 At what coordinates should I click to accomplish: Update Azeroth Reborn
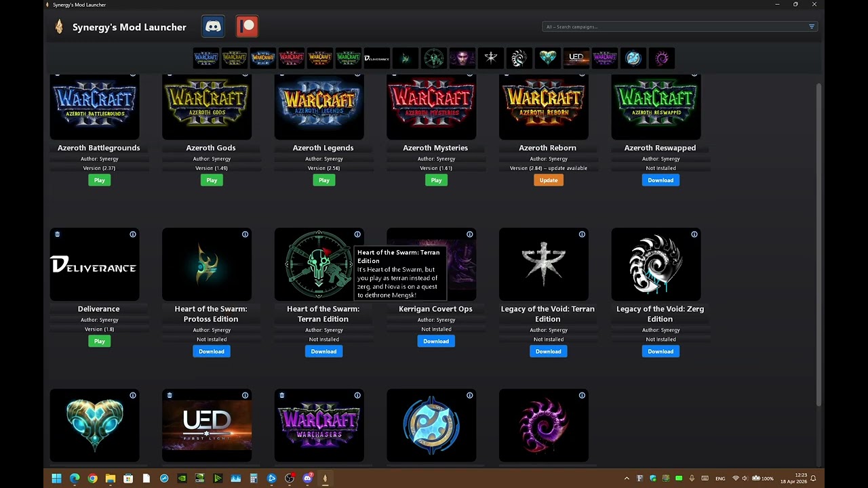[548, 180]
